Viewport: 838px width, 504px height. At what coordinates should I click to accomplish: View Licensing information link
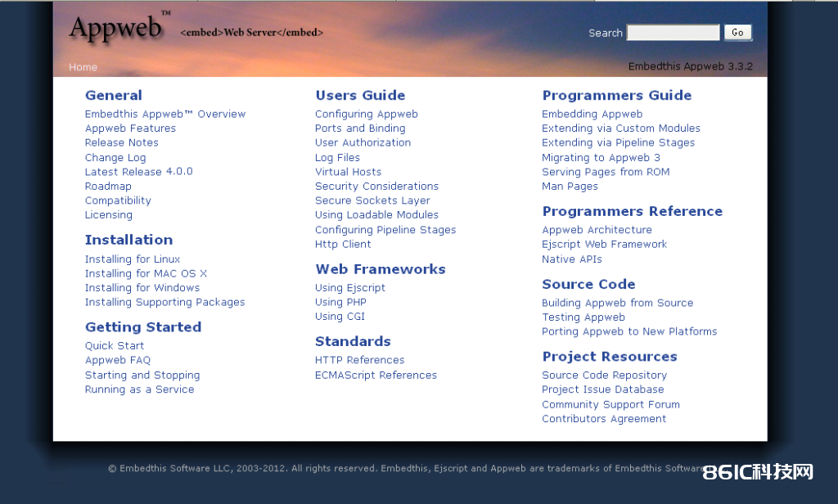tap(109, 215)
